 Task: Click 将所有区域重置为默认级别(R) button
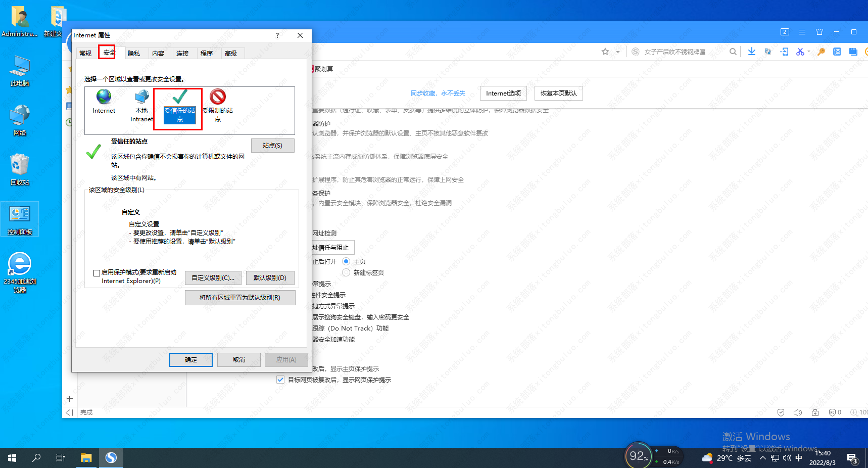(240, 298)
